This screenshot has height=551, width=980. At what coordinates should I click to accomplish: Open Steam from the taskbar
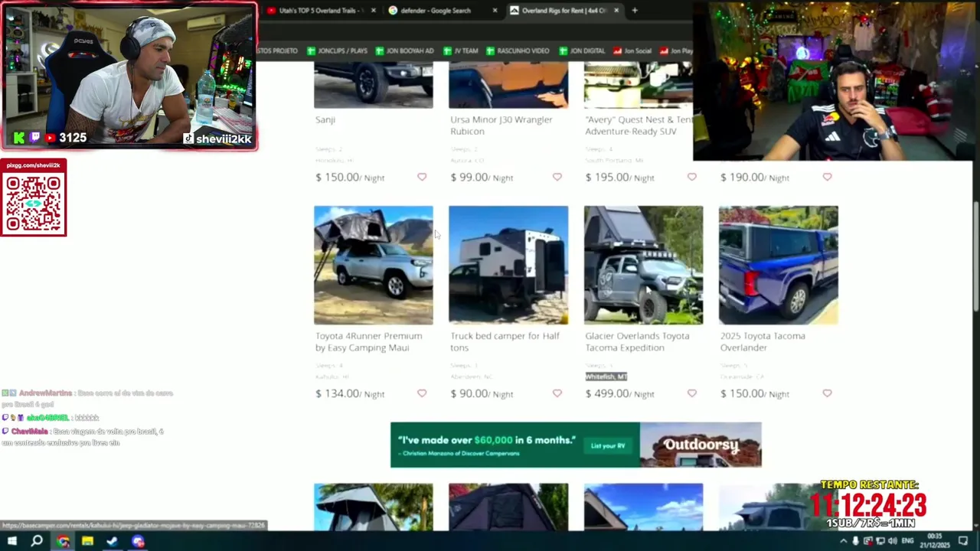coord(113,541)
